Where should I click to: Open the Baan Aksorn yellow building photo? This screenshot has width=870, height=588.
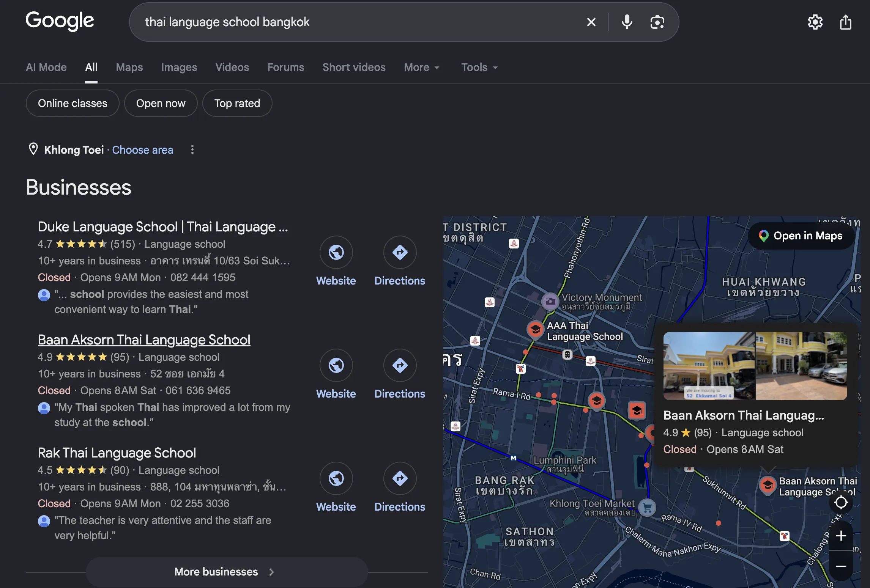pyautogui.click(x=709, y=366)
